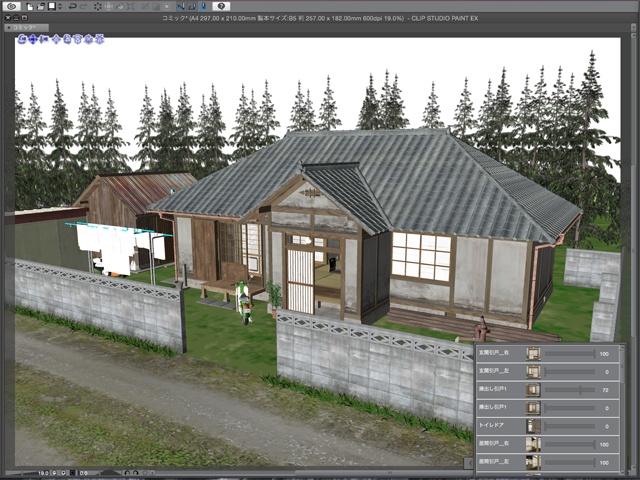Click the 居間引戸_左 thumbnail

point(533,462)
